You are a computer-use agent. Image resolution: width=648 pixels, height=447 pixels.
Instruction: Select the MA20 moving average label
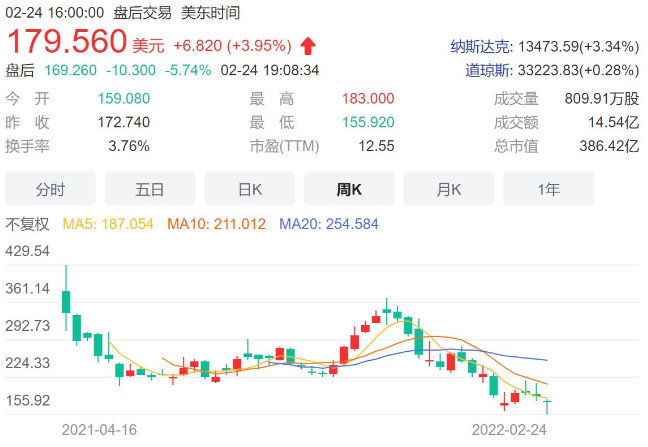pos(329,224)
